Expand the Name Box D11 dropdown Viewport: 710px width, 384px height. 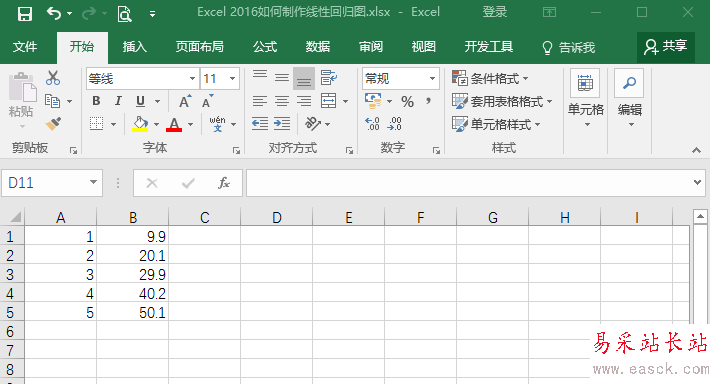pyautogui.click(x=93, y=182)
